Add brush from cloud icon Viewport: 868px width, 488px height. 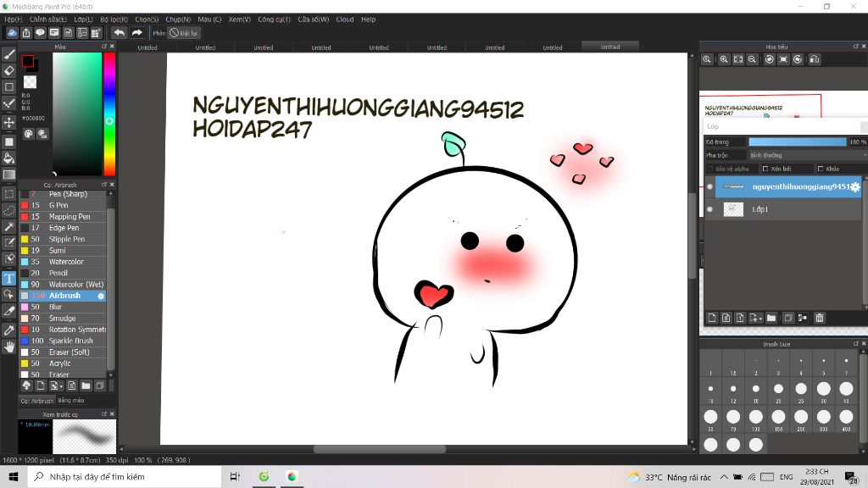pos(26,385)
